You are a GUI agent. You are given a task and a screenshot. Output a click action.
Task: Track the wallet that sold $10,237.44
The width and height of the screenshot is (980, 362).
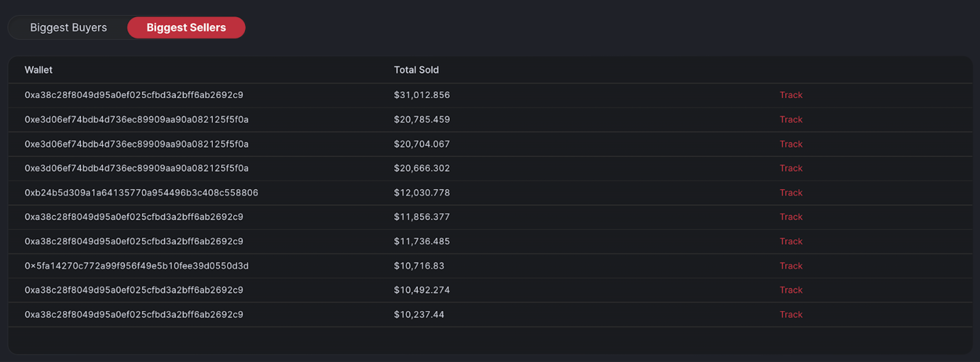click(791, 315)
